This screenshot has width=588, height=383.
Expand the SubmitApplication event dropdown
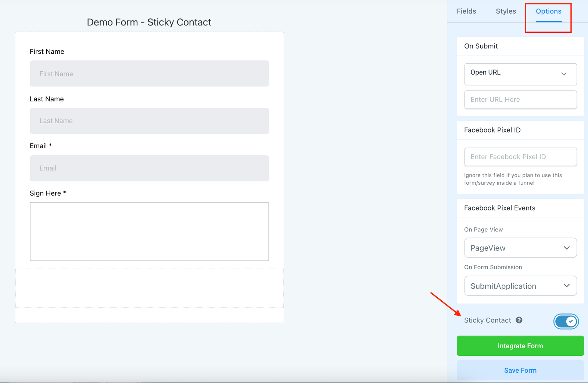pyautogui.click(x=520, y=286)
